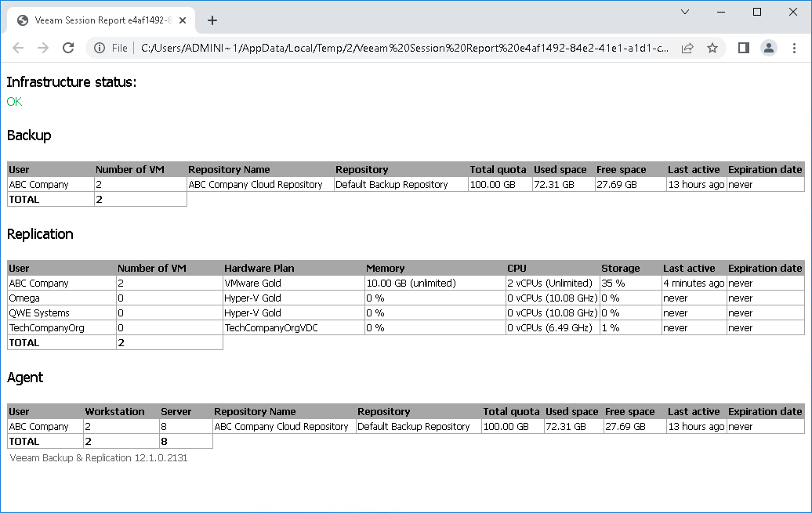Click 100.00 GB total quota in Backup table
The width and height of the screenshot is (812, 513).
tap(492, 184)
